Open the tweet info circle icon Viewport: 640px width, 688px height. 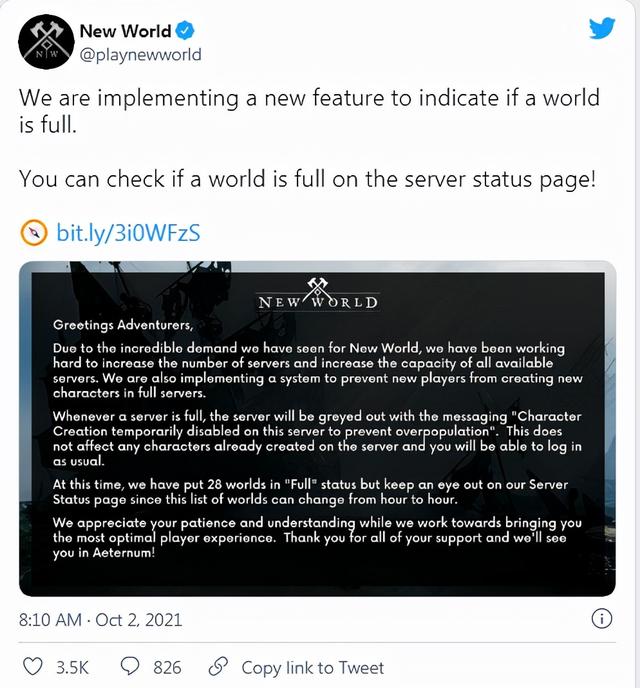[601, 619]
